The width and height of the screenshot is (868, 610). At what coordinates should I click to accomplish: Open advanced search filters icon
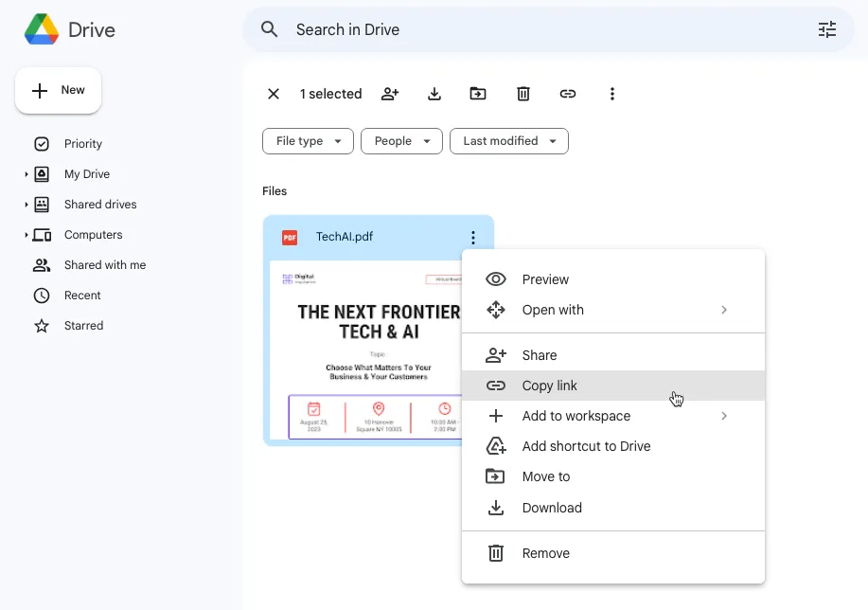click(x=826, y=29)
